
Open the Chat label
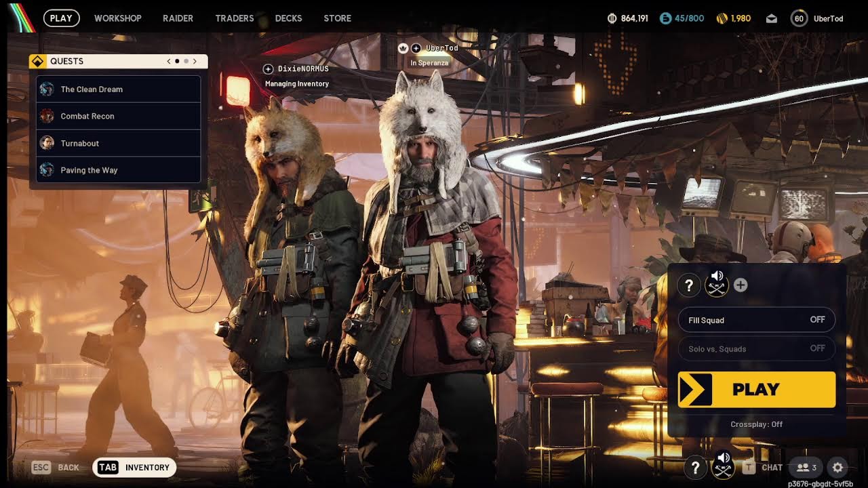[x=772, y=467]
